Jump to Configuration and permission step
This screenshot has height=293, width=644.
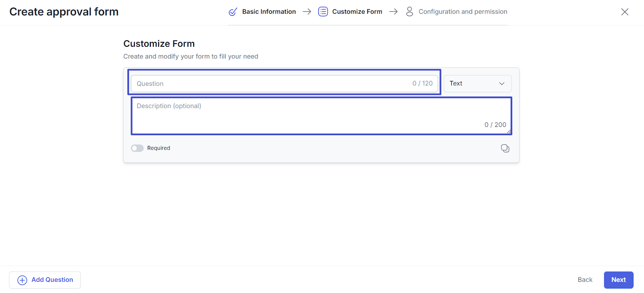tap(462, 12)
